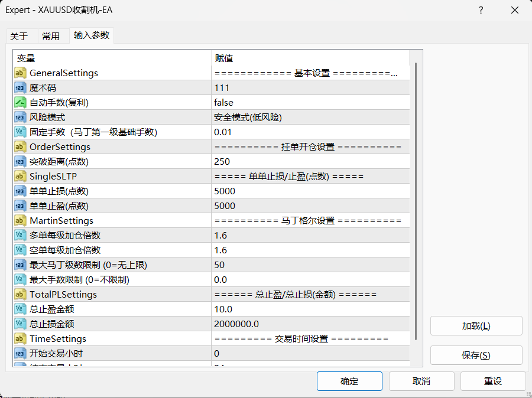Click the double-type icon beside 固定手数
Viewport: 532px width, 398px height.
[20, 132]
